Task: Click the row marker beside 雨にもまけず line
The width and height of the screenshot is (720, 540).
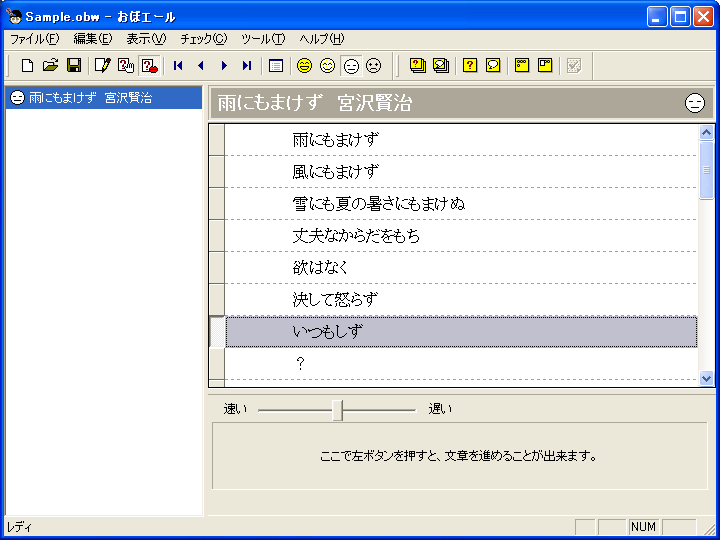Action: coord(217,140)
